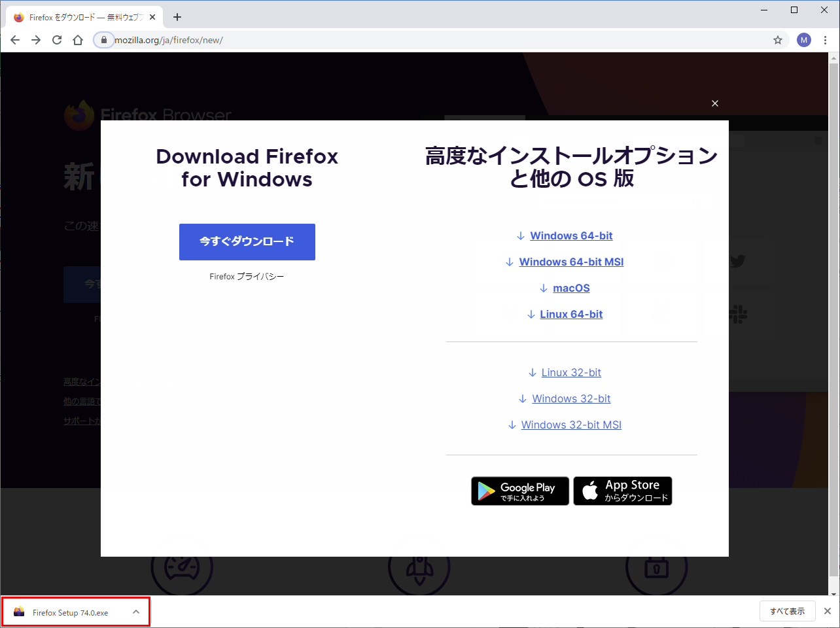Download the Linux 64-bit version
Image resolution: width=840 pixels, height=628 pixels.
(x=571, y=314)
